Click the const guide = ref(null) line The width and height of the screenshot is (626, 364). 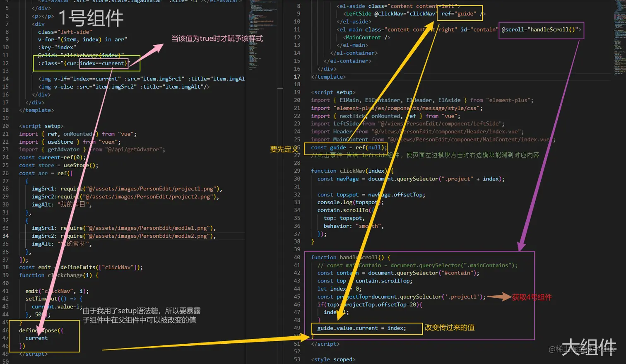[x=349, y=147]
